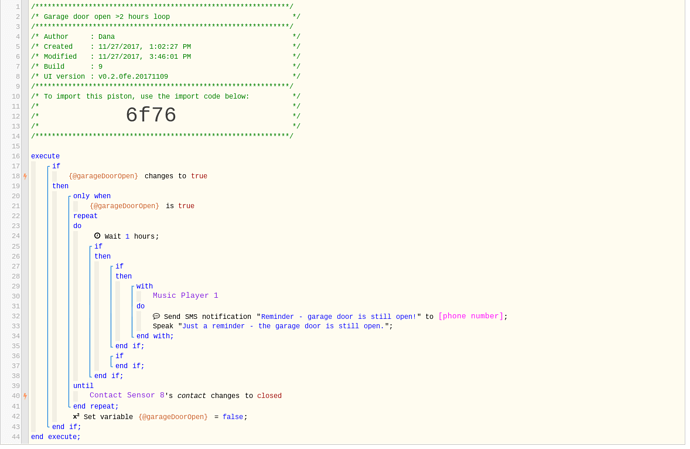The width and height of the screenshot is (690, 449).
Task: Click line number 24 in the gutter
Action: point(16,236)
